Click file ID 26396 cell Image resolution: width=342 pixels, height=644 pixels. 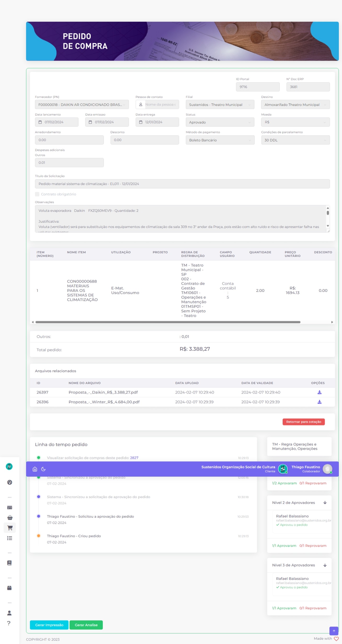click(x=42, y=402)
